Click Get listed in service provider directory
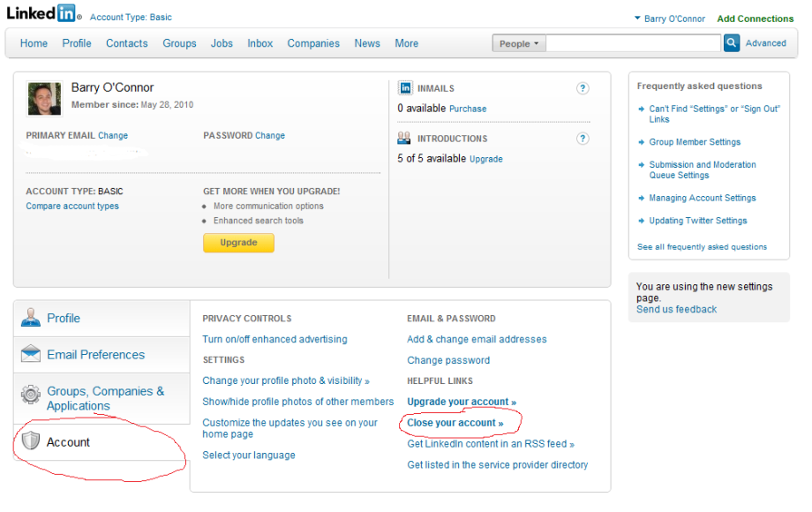The width and height of the screenshot is (812, 512). point(498,465)
